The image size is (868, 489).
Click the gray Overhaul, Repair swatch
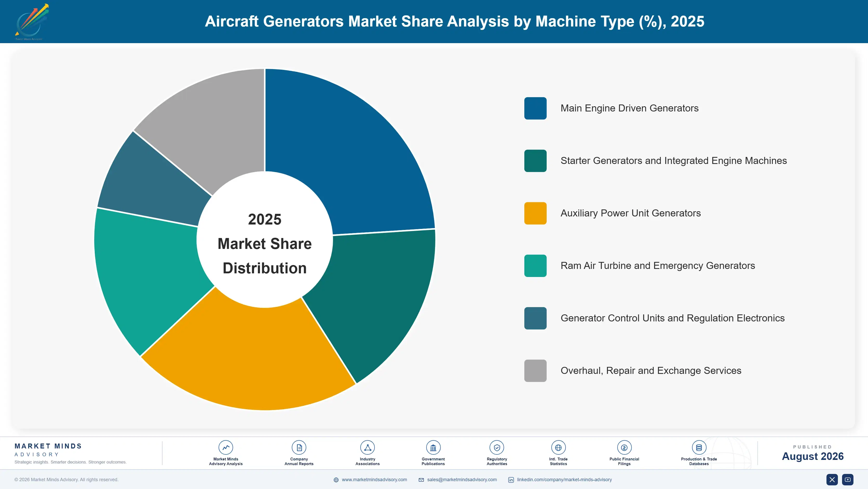pos(535,371)
